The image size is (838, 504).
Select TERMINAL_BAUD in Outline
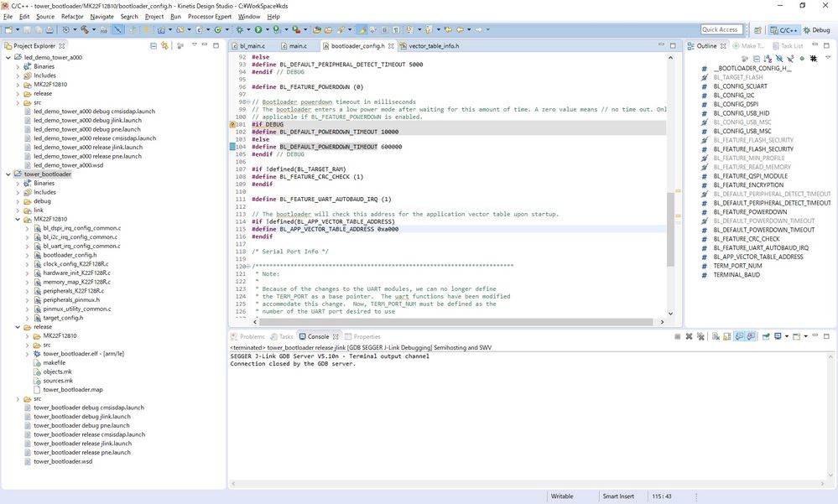[737, 275]
